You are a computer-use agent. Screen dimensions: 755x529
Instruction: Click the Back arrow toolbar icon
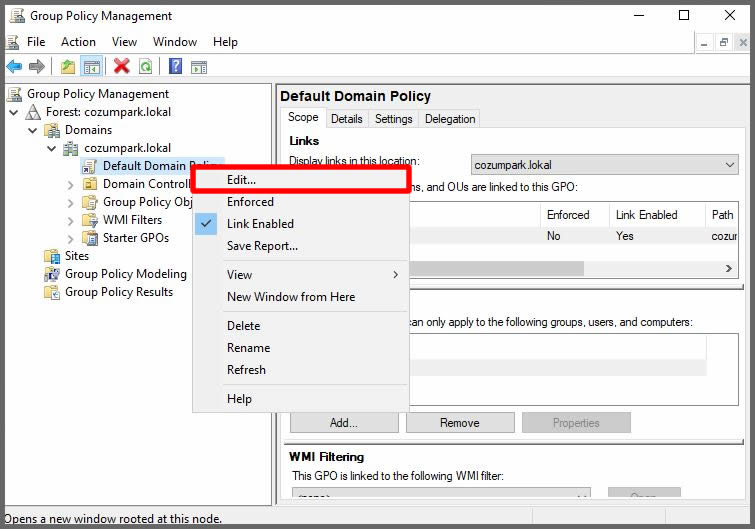[x=14, y=66]
